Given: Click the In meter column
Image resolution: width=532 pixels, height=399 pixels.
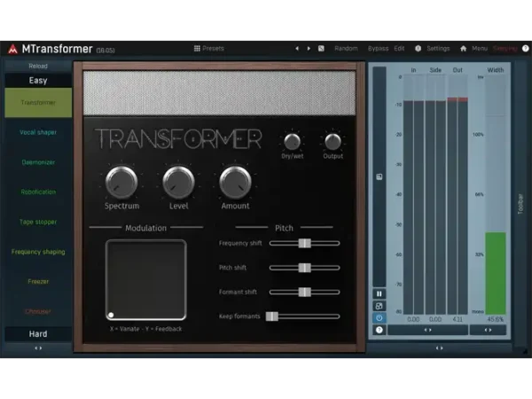Looking at the screenshot, I should (x=413, y=195).
